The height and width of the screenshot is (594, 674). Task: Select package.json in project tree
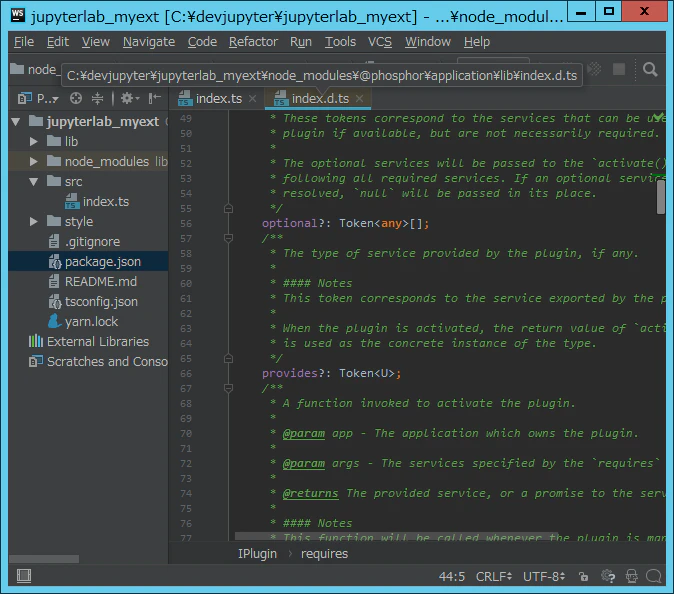[x=88, y=262]
